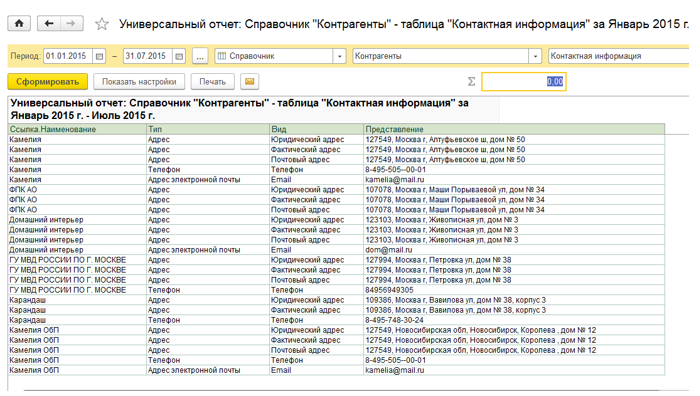The width and height of the screenshot is (700, 396).
Task: Select Карандаш Юридический адрес address cell
Action: pos(514,300)
